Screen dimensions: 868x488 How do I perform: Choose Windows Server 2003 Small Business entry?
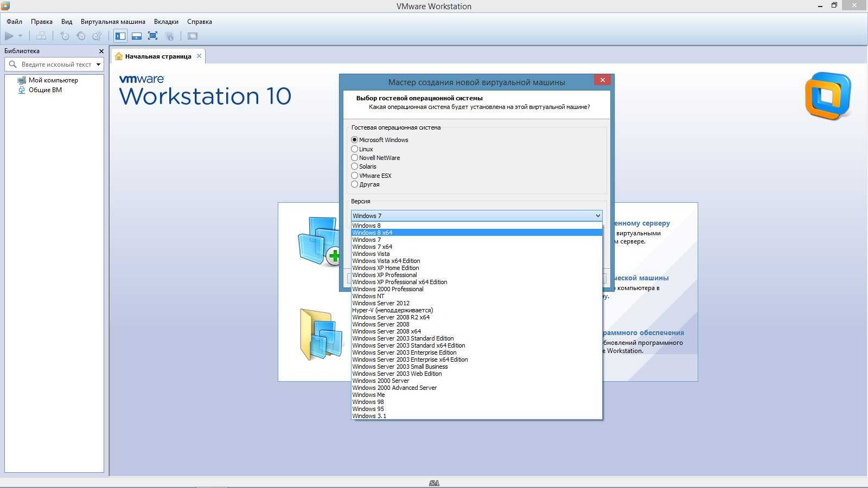pos(476,367)
